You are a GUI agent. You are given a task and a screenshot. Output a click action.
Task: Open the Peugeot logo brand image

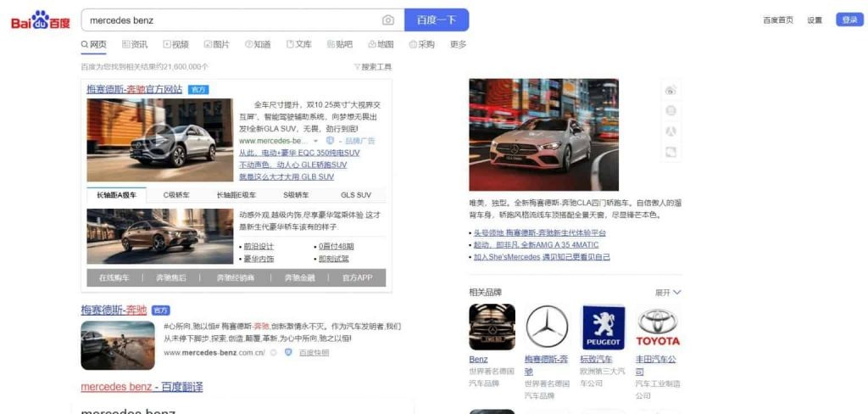(x=603, y=327)
